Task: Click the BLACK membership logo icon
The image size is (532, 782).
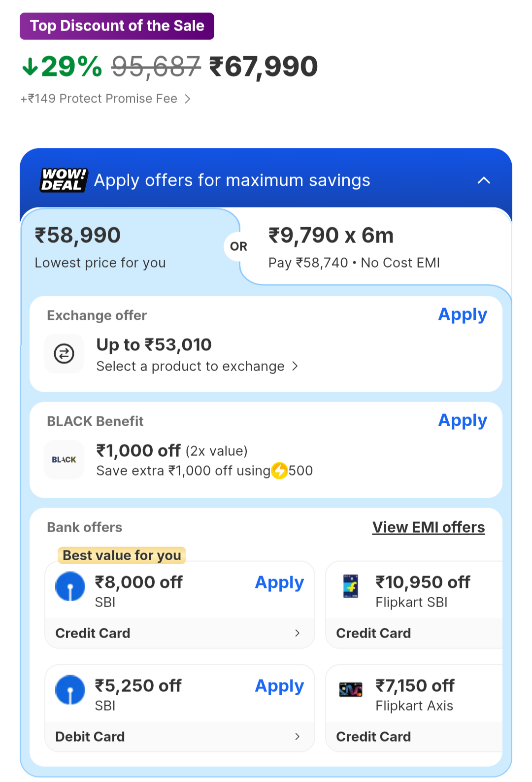Action: click(64, 459)
